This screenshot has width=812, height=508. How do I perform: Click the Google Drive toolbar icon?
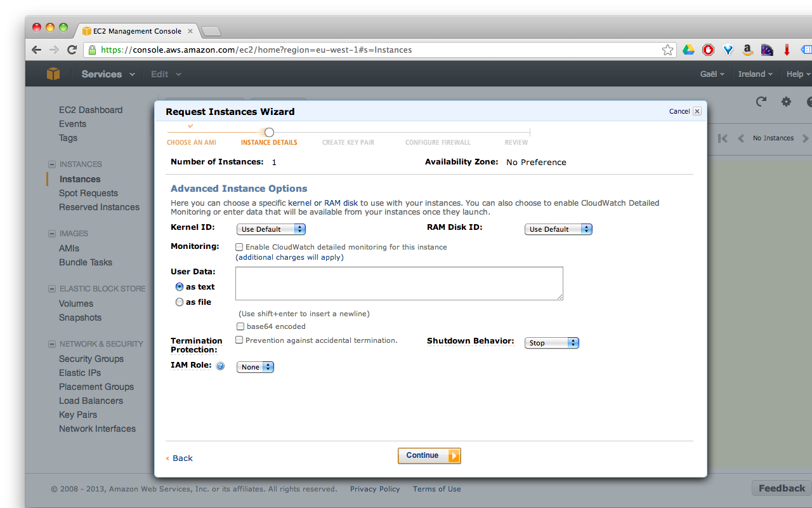[689, 49]
